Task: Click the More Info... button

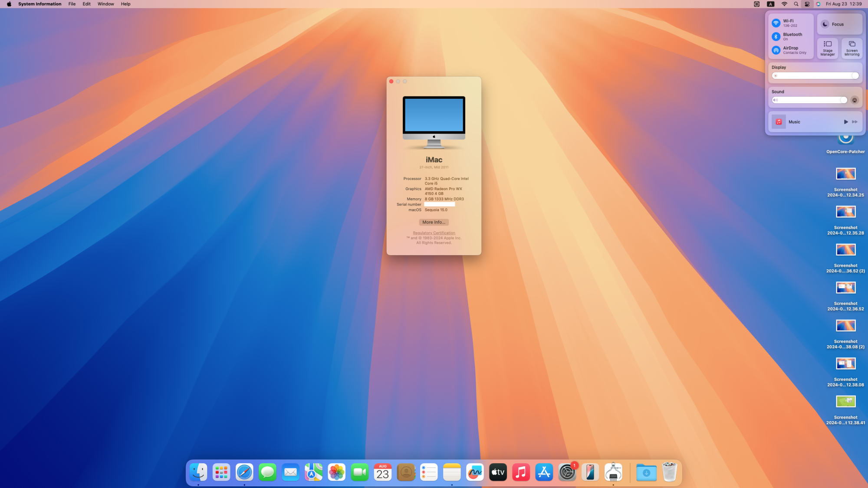Action: point(434,222)
